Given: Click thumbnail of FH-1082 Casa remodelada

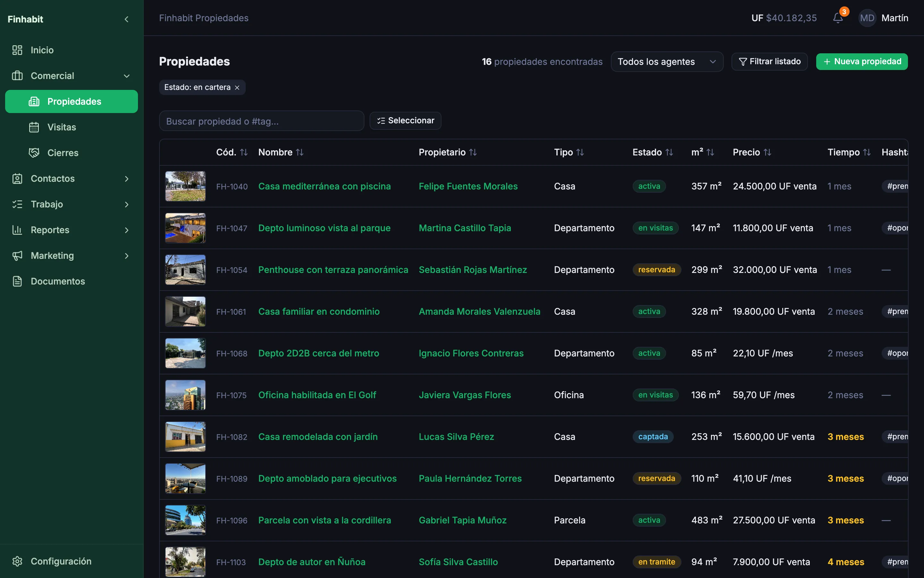Looking at the screenshot, I should [185, 437].
